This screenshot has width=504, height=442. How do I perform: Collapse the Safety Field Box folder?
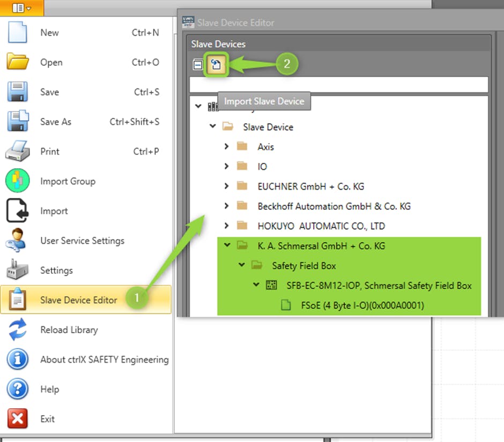click(x=242, y=265)
